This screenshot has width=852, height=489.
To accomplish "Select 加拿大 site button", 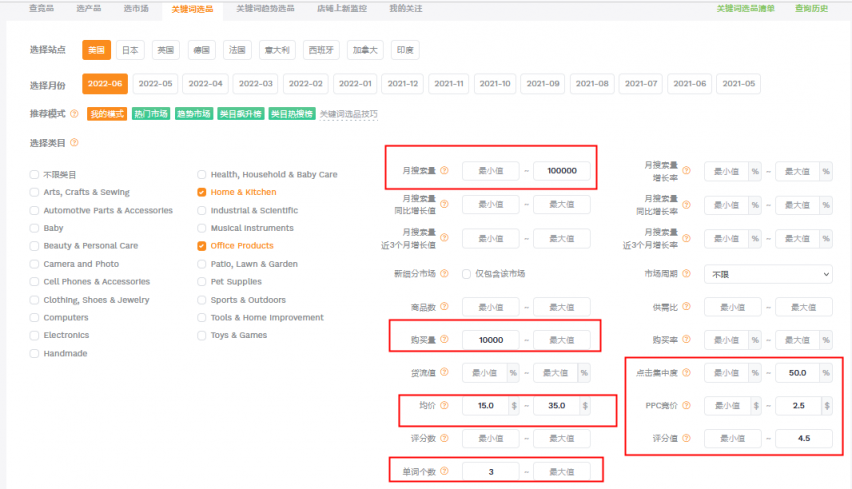I will click(x=365, y=50).
